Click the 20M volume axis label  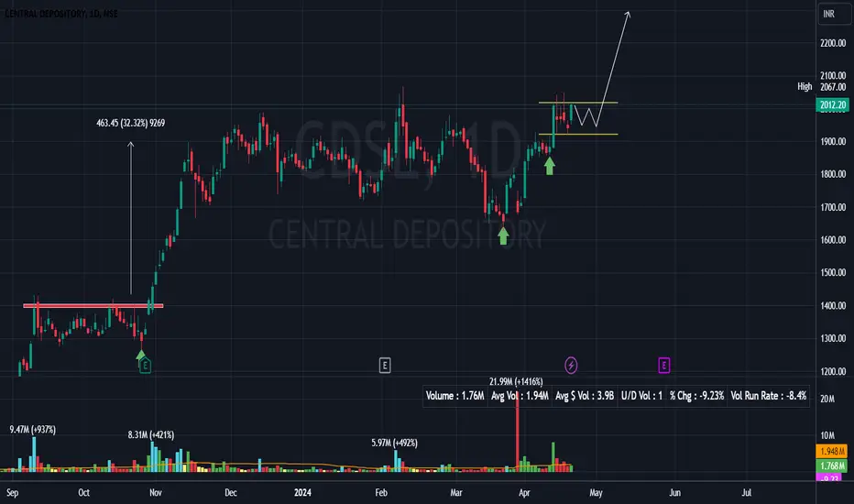pos(827,399)
